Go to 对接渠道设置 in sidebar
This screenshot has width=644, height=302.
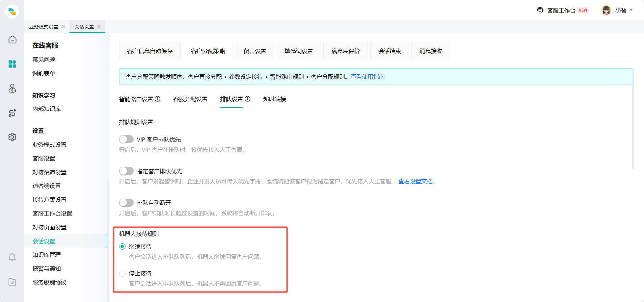coord(49,172)
